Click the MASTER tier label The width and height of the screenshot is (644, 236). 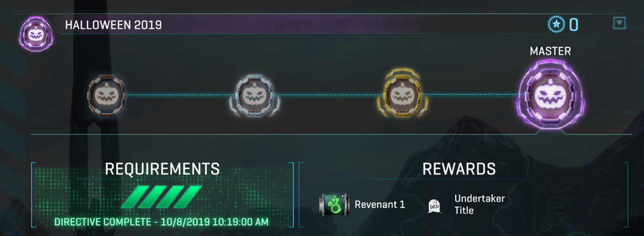pos(550,51)
